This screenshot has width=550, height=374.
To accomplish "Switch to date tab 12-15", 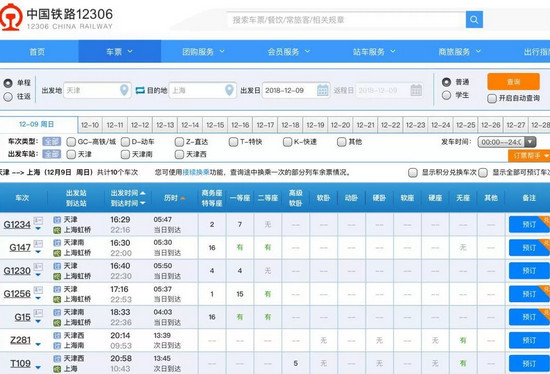I will pyautogui.click(x=215, y=125).
